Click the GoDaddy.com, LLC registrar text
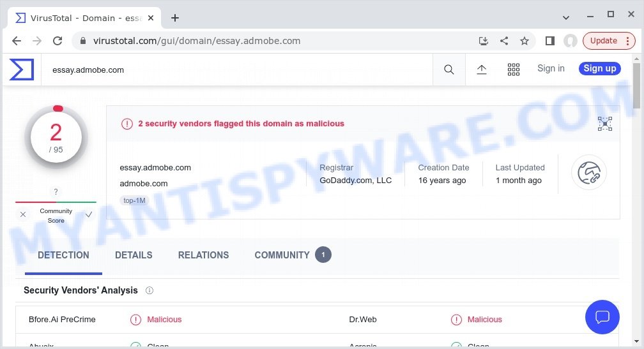The height and width of the screenshot is (349, 644). pyautogui.click(x=356, y=181)
